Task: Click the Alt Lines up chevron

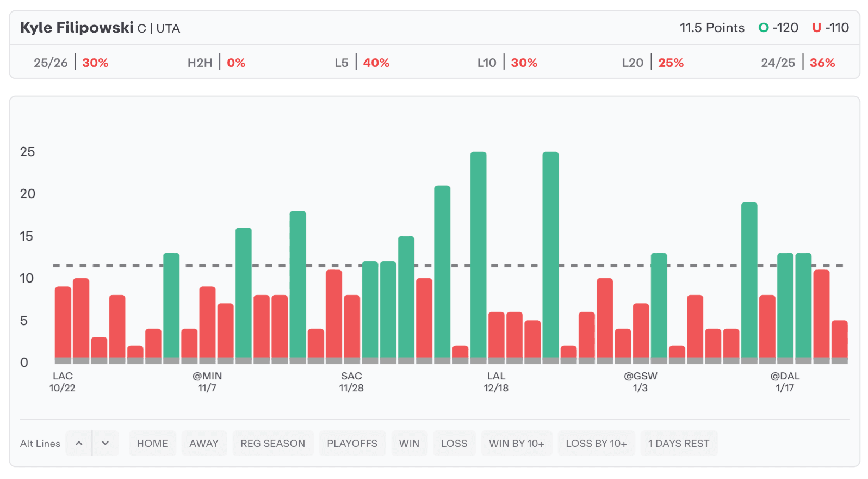Action: pos(79,443)
